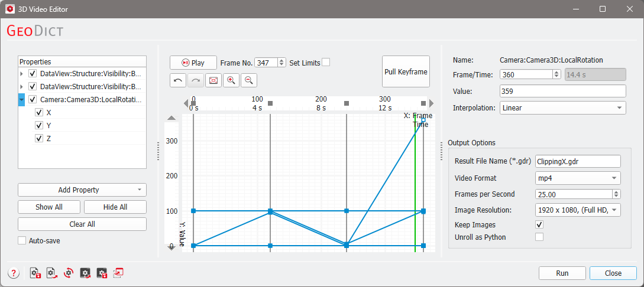Viewport: 644px width, 287px height.
Task: Focus the Frame No. field showing 347
Action: pyautogui.click(x=266, y=63)
